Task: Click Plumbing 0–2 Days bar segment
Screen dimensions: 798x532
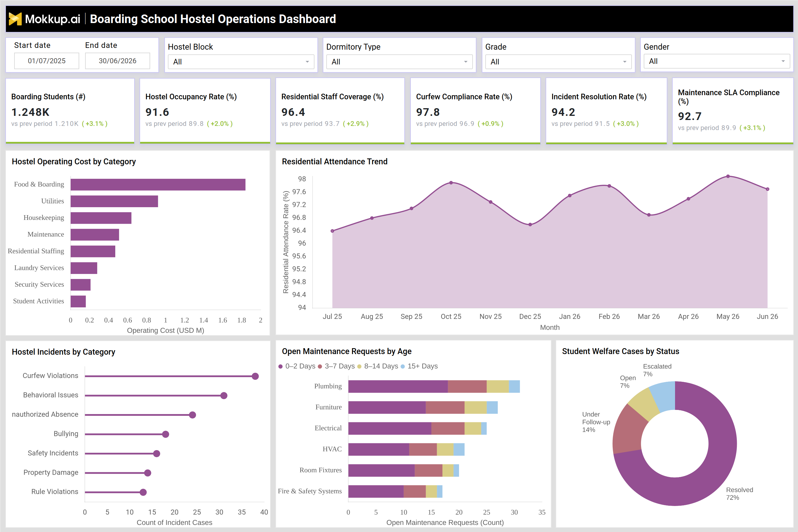Action: coord(398,387)
